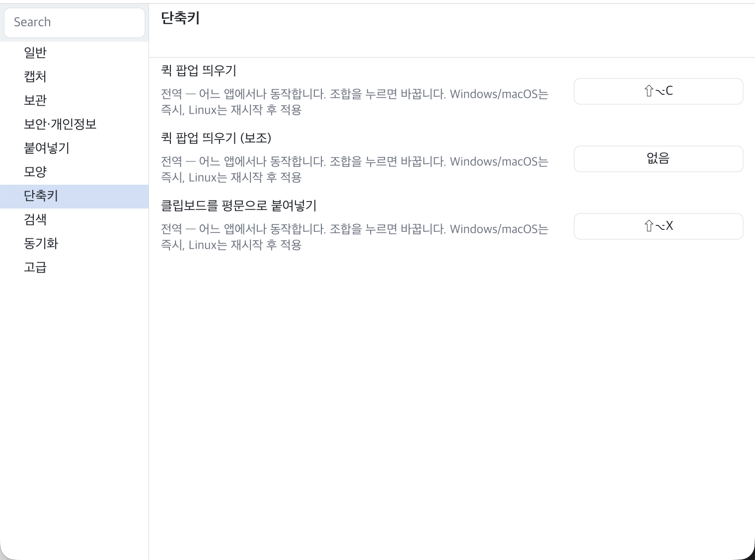The image size is (755, 560).
Task: Click the description under 퀵 팝업 띄우기
Action: click(x=355, y=102)
